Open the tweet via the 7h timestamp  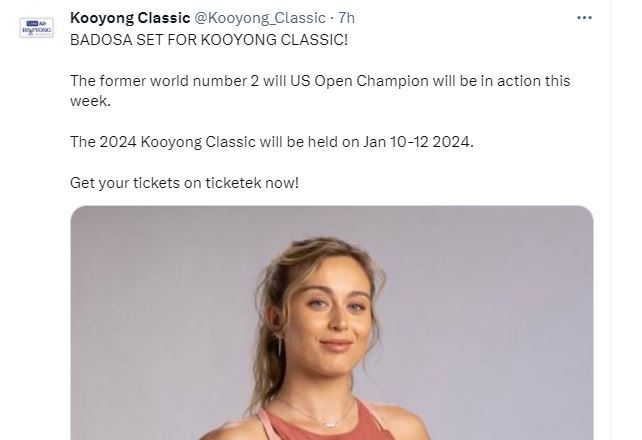(346, 18)
